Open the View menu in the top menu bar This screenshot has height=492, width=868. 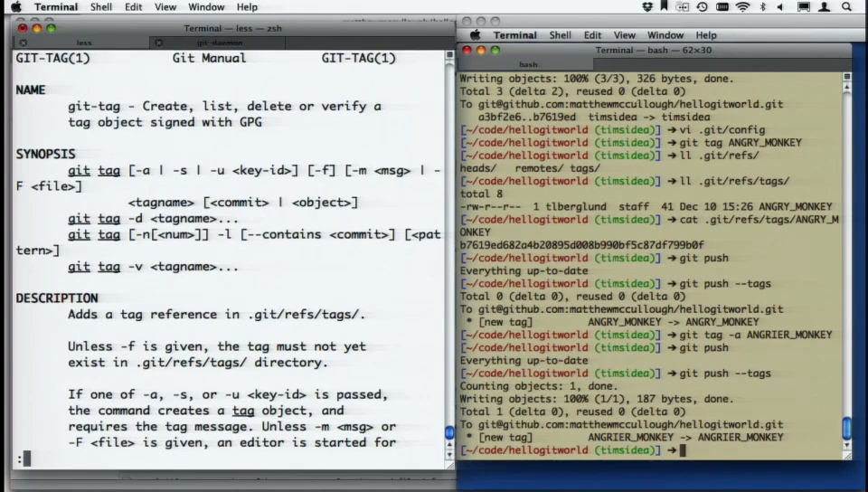click(165, 7)
